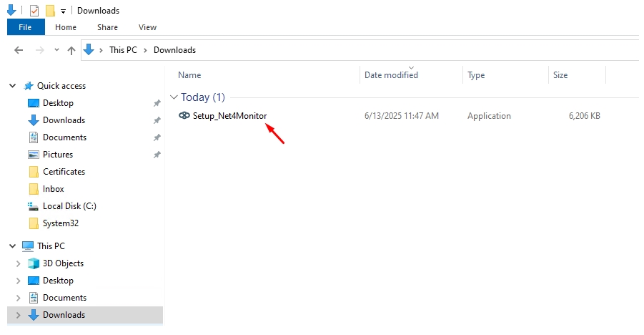Sort files by the Size column

click(x=560, y=75)
